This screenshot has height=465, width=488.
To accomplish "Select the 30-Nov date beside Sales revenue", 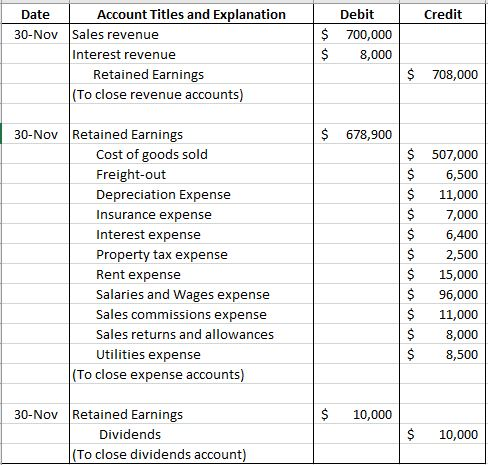I will click(x=35, y=34).
